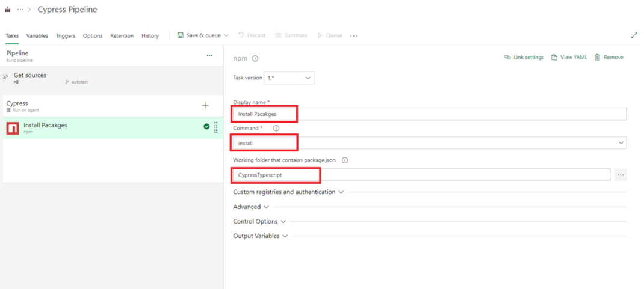Open the Retention tab
Viewport: 644px width, 289px height.
(122, 35)
